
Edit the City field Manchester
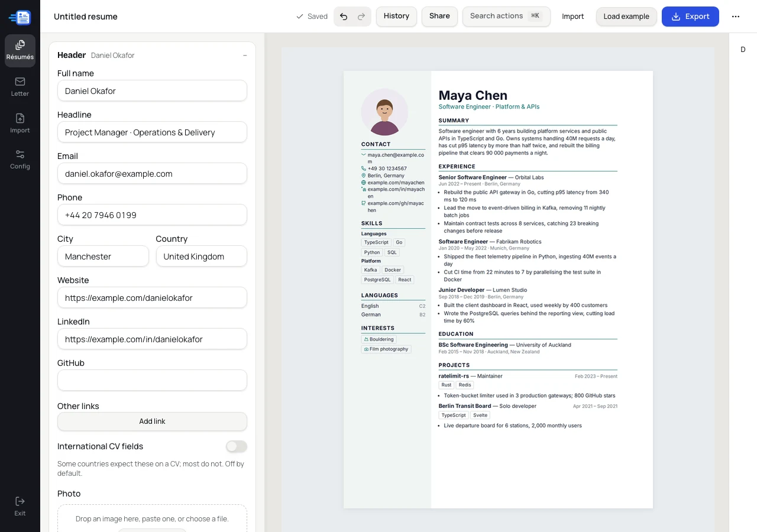click(x=103, y=257)
